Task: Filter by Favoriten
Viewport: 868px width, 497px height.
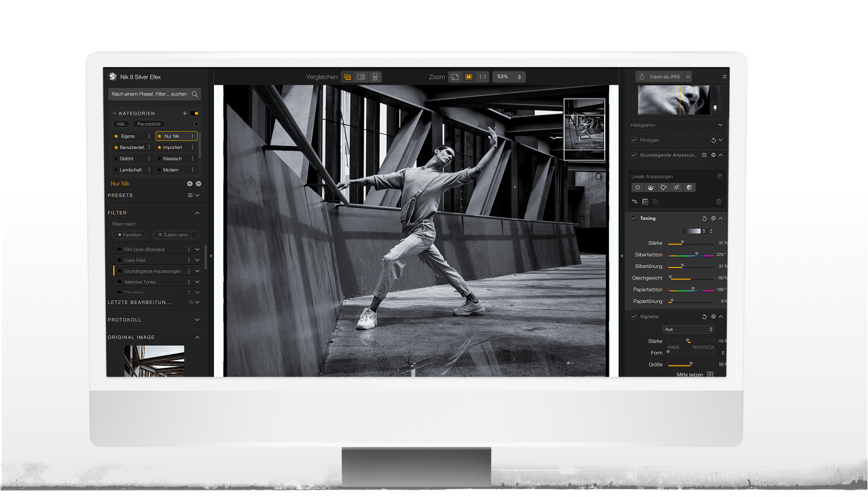Action: point(129,235)
